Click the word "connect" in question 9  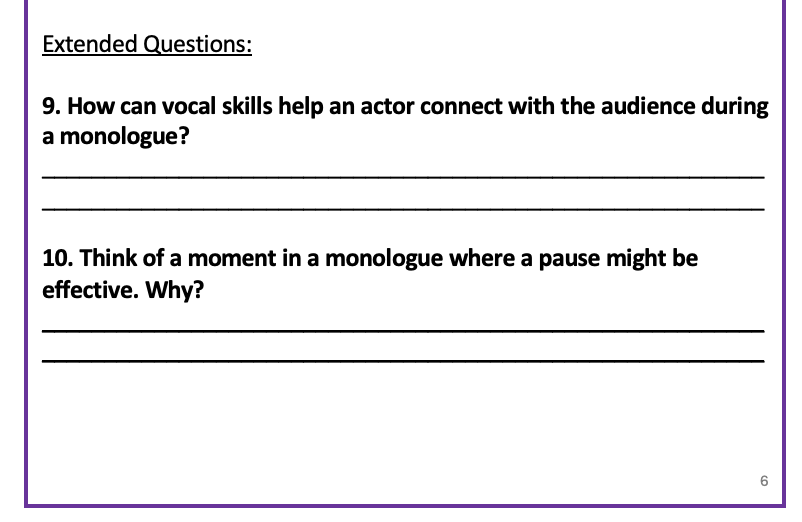(461, 106)
